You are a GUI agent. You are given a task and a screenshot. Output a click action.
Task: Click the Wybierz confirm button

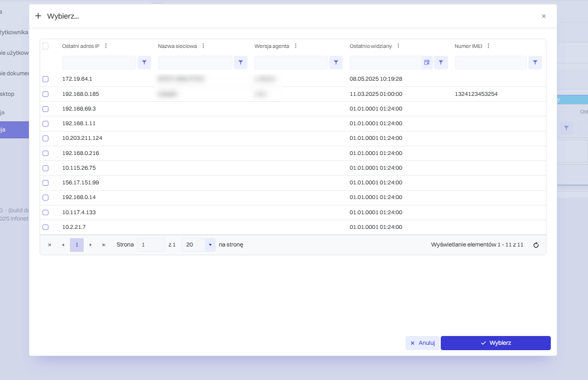point(496,343)
